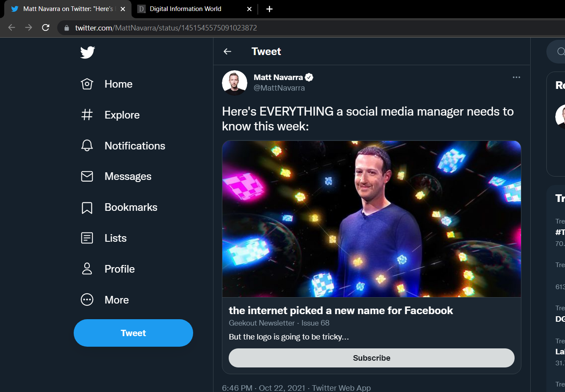
Task: Click the Messages envelope icon
Action: [x=87, y=176]
